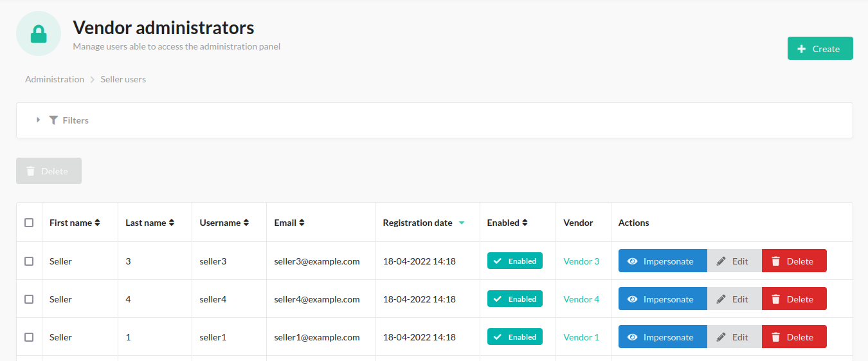Click Vendor administrators page heading
The height and width of the screenshot is (361, 868).
pyautogui.click(x=163, y=28)
